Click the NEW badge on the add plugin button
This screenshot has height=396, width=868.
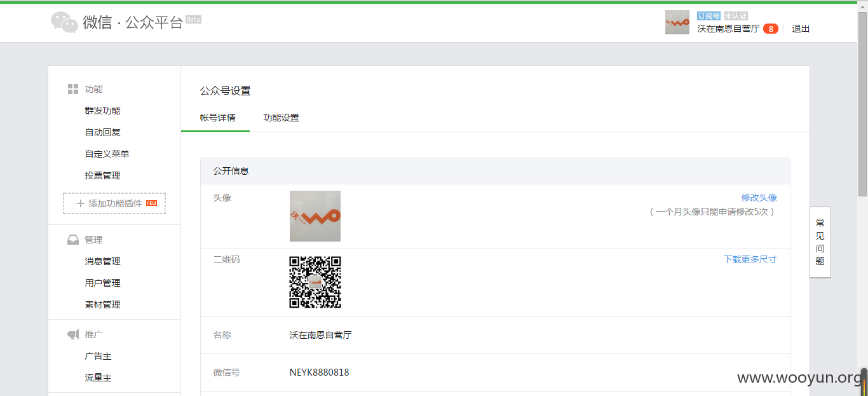[151, 203]
